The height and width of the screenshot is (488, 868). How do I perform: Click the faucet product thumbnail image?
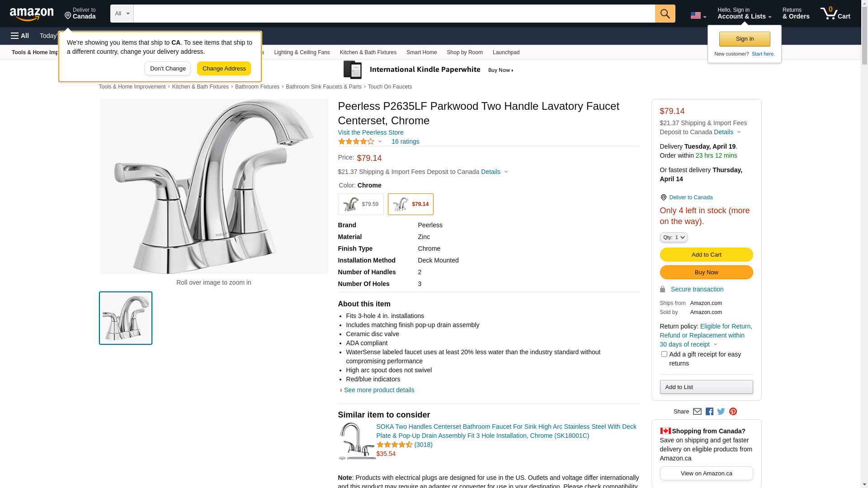pos(126,318)
